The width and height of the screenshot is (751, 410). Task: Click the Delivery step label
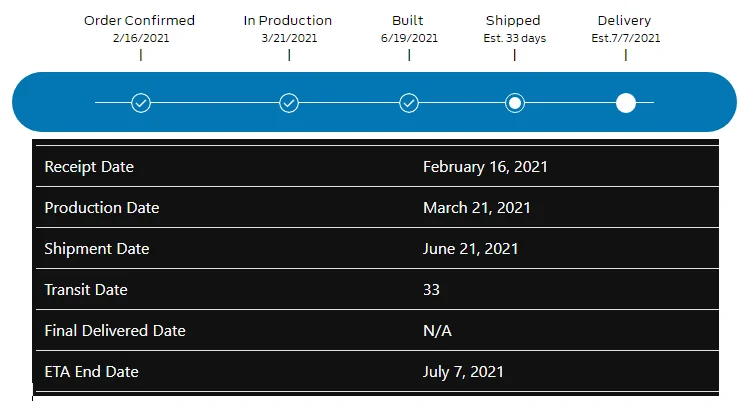(x=624, y=20)
